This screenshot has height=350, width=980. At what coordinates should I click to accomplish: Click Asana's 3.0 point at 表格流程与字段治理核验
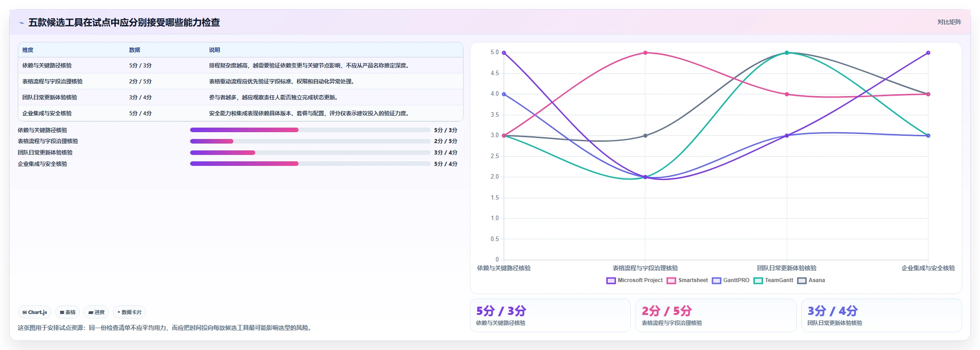645,136
